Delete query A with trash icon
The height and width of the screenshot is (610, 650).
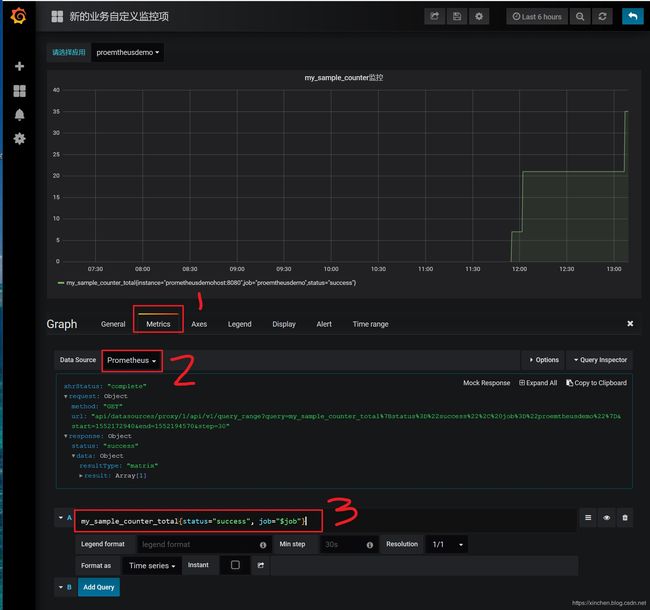pos(625,518)
